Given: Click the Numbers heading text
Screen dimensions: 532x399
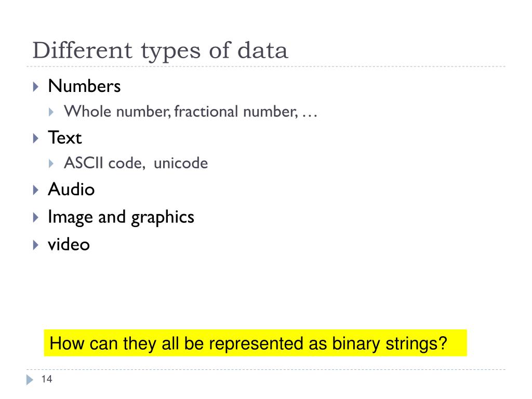Looking at the screenshot, I should click(x=85, y=86).
